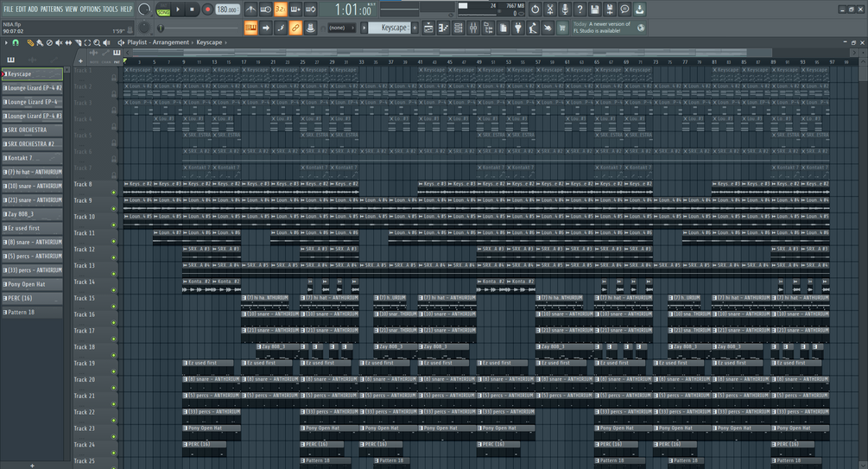Image resolution: width=868 pixels, height=469 pixels.
Task: Select SRX ORCHESTRA pattern in picker
Action: coord(32,130)
